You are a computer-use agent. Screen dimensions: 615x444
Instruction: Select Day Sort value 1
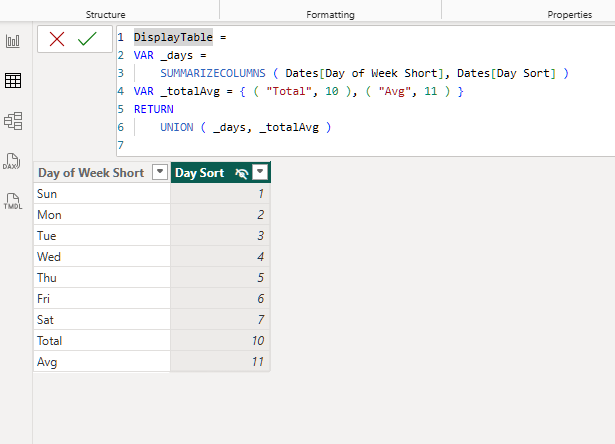pos(220,194)
